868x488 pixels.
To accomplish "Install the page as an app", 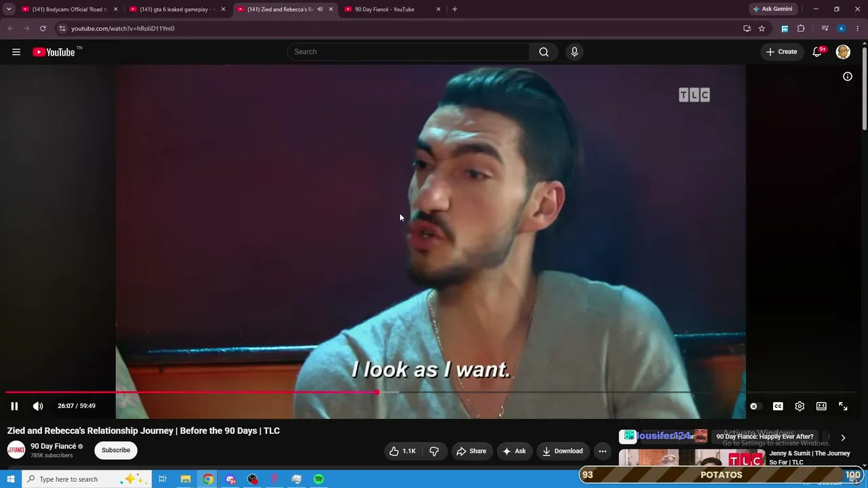I will 747,28.
